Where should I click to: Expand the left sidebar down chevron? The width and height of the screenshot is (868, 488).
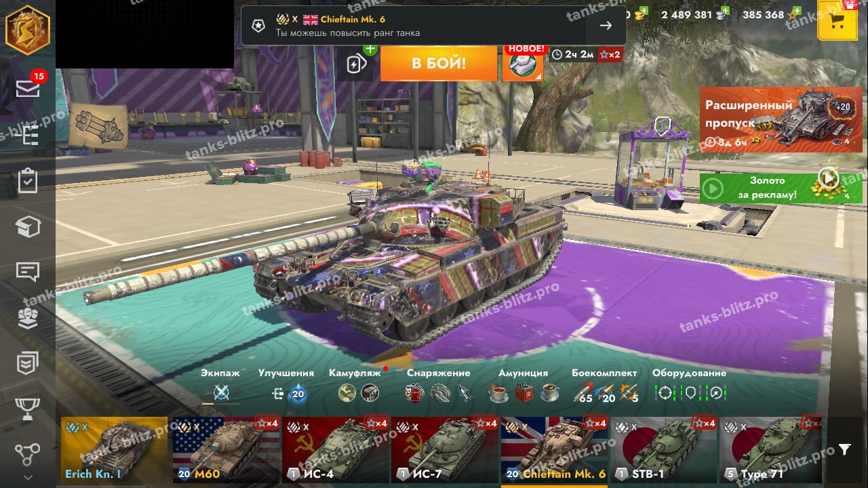tap(28, 477)
